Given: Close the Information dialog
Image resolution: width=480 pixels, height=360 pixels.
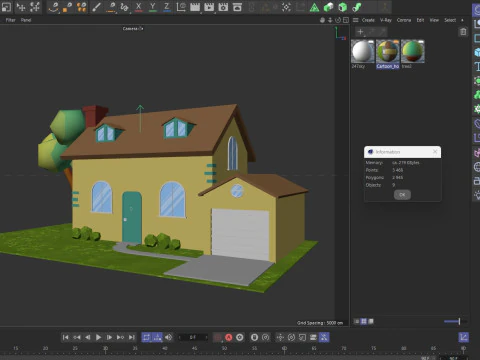Looking at the screenshot, I should 435,152.
